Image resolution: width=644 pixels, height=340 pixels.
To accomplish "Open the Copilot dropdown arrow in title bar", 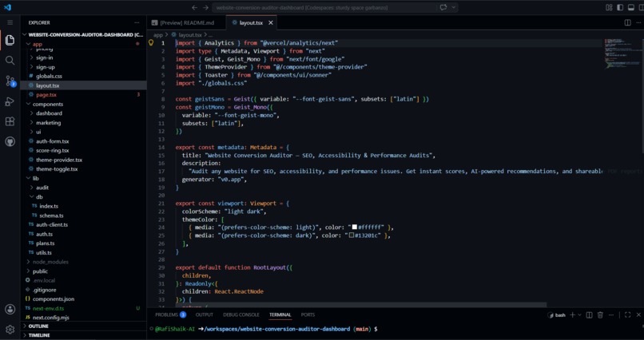I will click(x=453, y=7).
